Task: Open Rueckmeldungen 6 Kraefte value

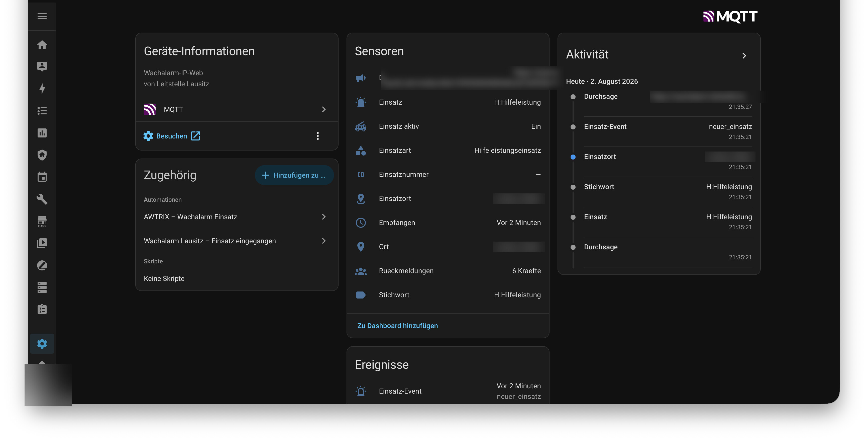Action: (x=526, y=271)
